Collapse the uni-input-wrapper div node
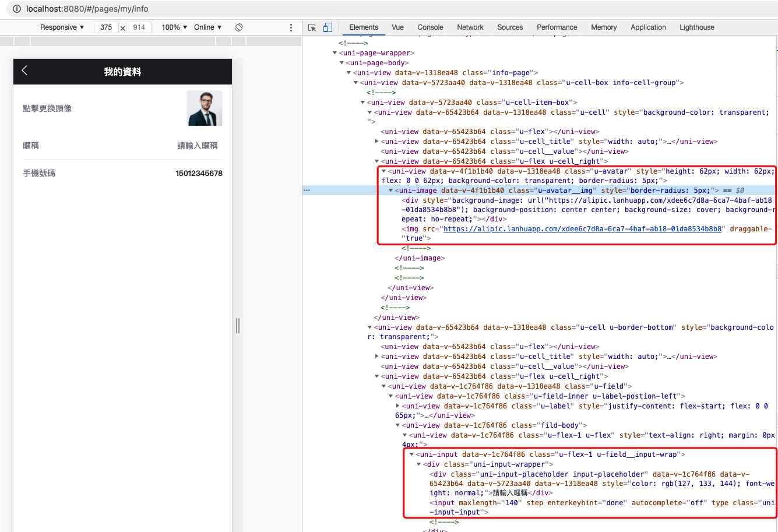 click(x=418, y=464)
